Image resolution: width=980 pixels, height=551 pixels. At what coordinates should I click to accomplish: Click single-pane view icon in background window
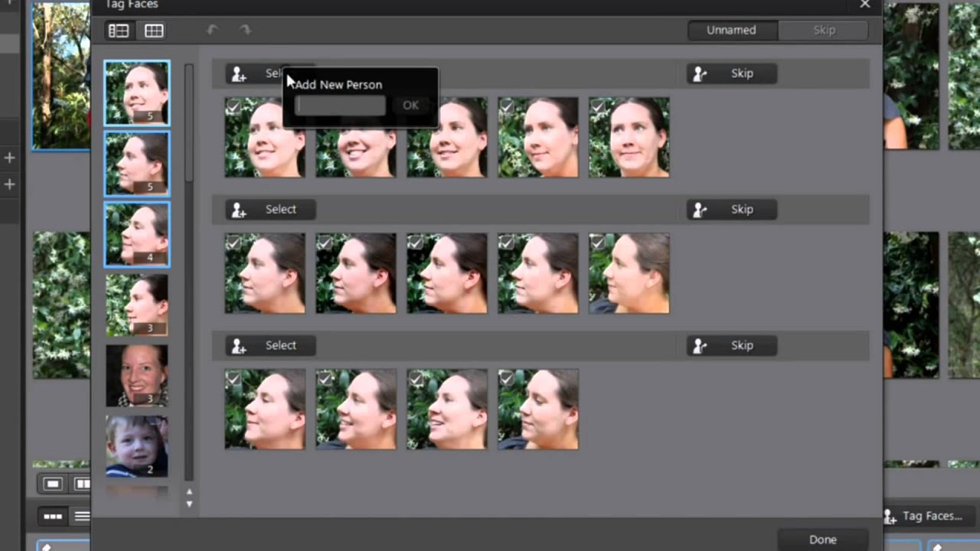coord(52,484)
